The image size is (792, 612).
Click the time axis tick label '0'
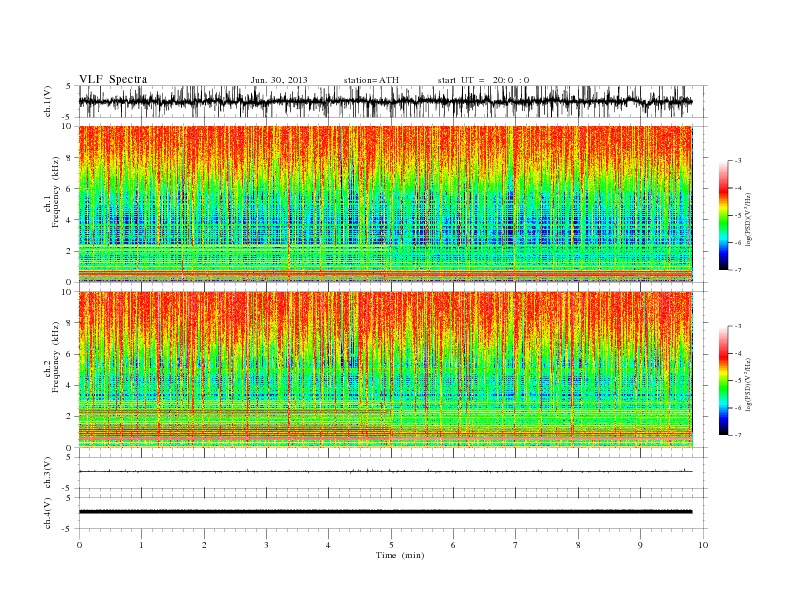pos(79,545)
